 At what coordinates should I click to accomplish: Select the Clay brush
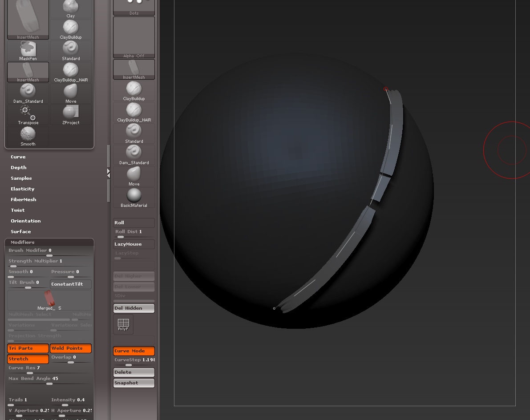(70, 7)
